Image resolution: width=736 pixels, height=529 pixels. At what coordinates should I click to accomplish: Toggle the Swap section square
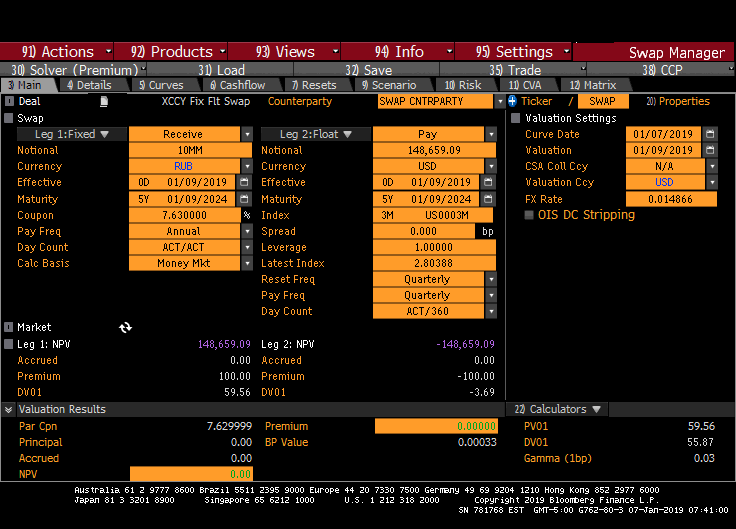point(9,118)
